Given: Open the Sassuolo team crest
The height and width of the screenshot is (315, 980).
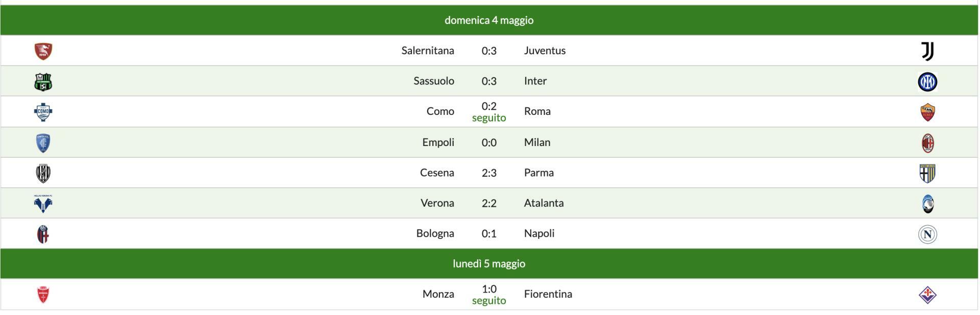Looking at the screenshot, I should pos(43,82).
